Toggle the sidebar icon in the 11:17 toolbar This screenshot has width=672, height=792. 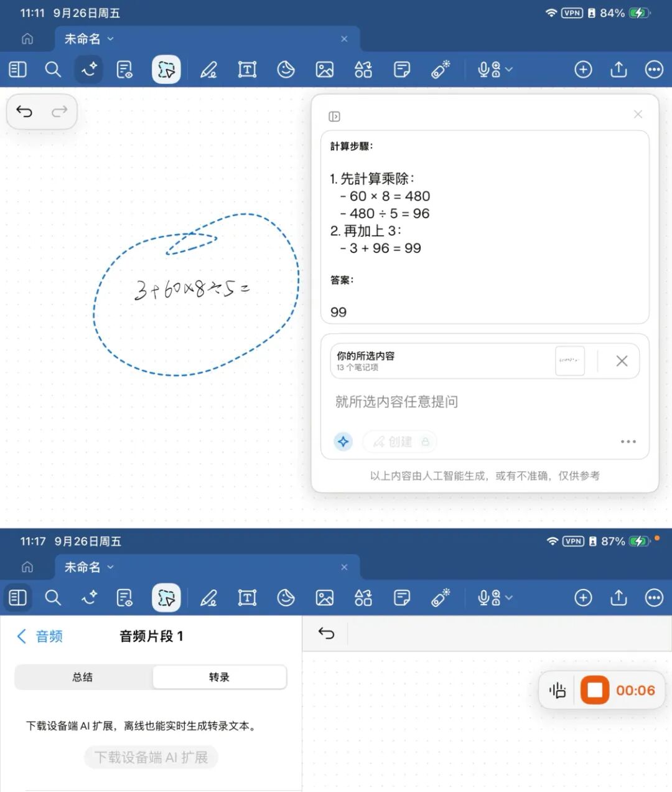(x=17, y=598)
